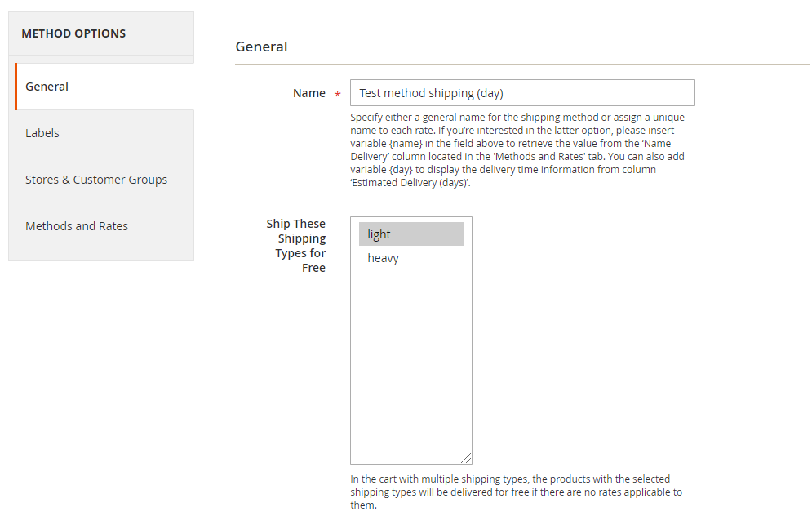
Task: Click the Name field label
Action: pyautogui.click(x=309, y=93)
